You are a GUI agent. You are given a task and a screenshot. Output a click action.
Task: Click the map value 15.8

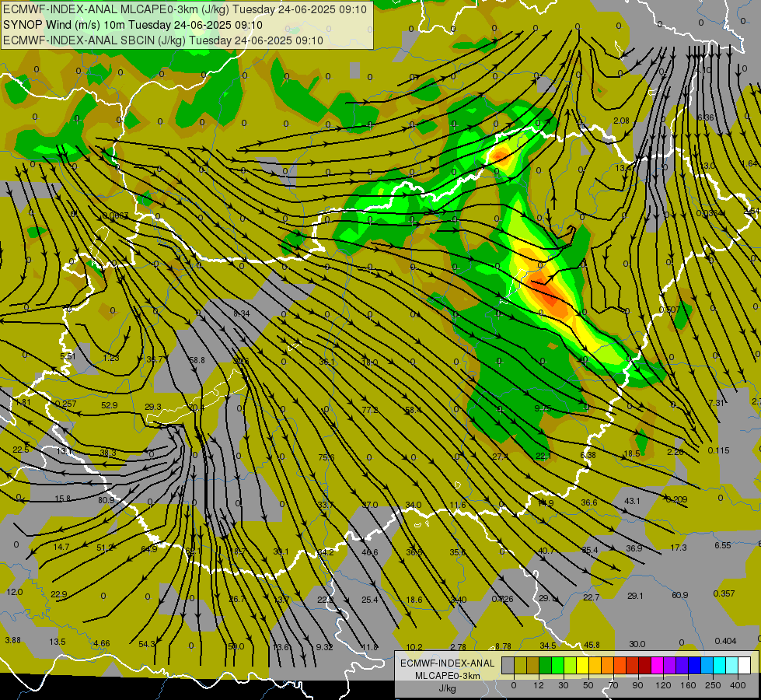tap(63, 499)
